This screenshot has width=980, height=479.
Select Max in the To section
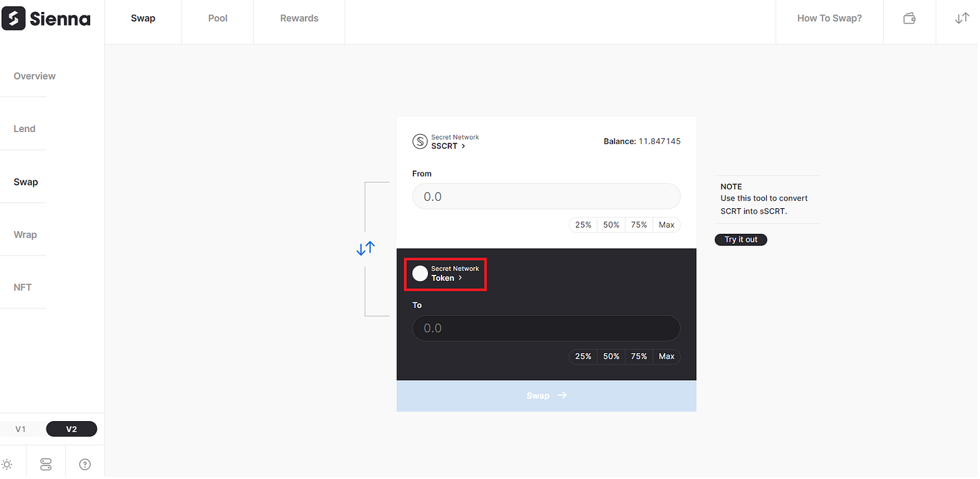point(666,356)
